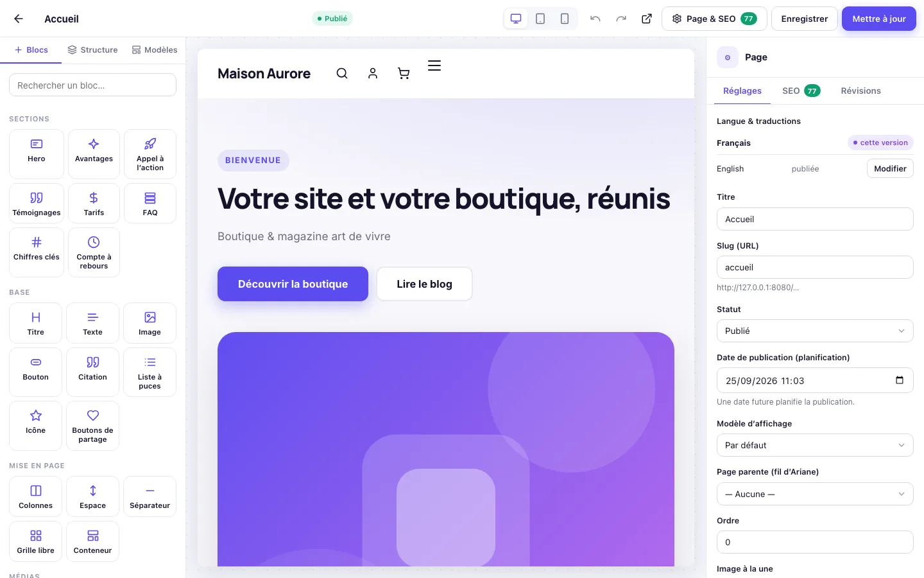924x578 pixels.
Task: Click the publication date field
Action: (815, 380)
